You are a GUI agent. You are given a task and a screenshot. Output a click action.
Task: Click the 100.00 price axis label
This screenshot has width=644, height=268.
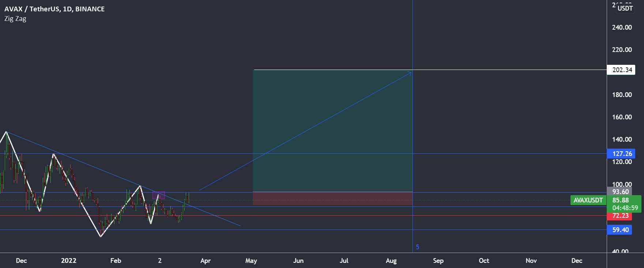622,185
